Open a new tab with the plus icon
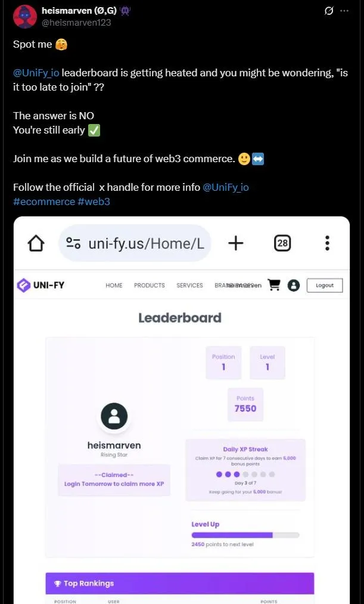The height and width of the screenshot is (604, 364). click(x=235, y=243)
